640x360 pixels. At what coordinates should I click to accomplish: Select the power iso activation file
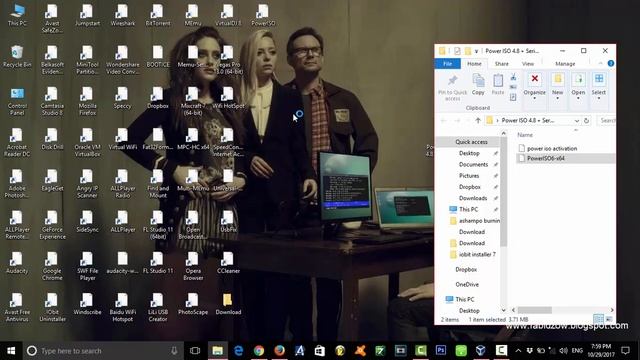(551, 148)
